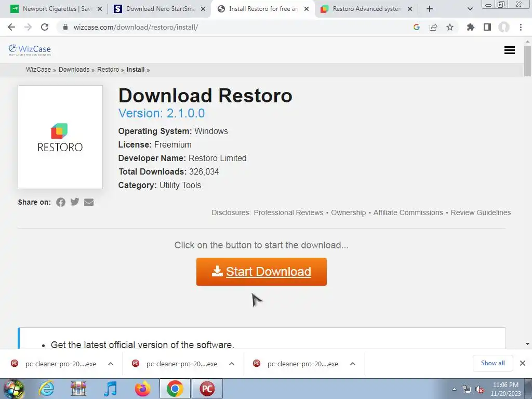Reload the current page
This screenshot has height=399, width=532.
45,27
